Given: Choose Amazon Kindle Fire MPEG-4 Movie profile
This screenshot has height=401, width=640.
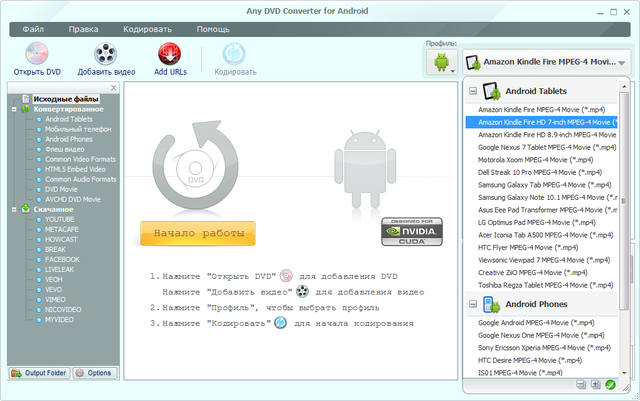Looking at the screenshot, I should click(542, 109).
